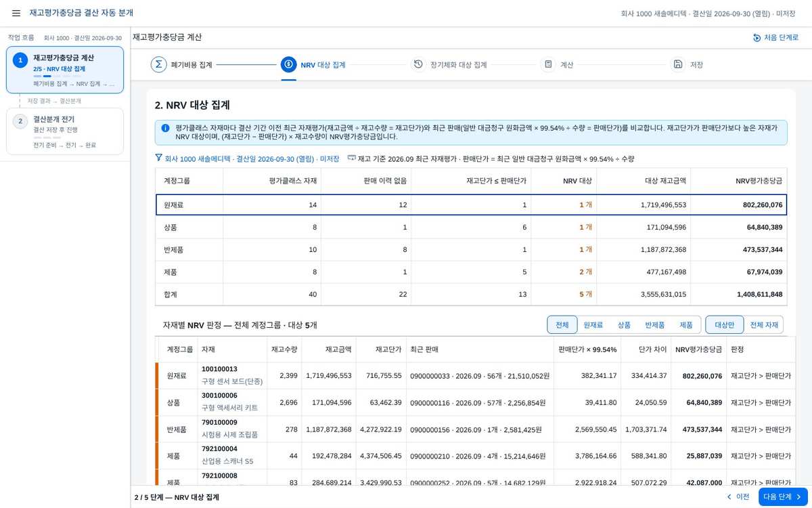Click the 폐기비용 집계 sigma step icon
The width and height of the screenshot is (812, 508).
point(158,64)
